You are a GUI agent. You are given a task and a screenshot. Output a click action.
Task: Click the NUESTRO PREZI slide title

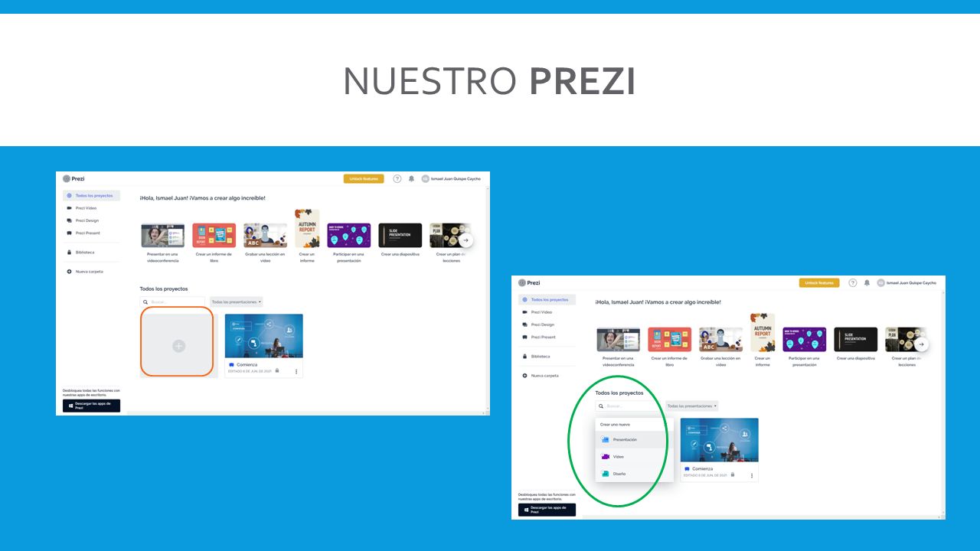[x=489, y=81]
